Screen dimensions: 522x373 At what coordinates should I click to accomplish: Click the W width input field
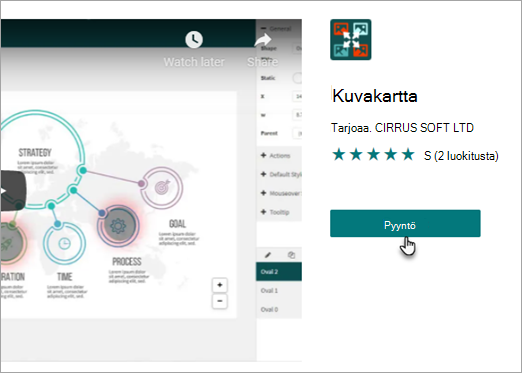pyautogui.click(x=297, y=115)
